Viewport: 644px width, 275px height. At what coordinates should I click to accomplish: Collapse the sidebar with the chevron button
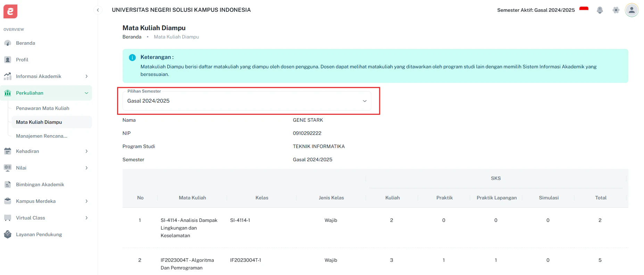point(98,10)
